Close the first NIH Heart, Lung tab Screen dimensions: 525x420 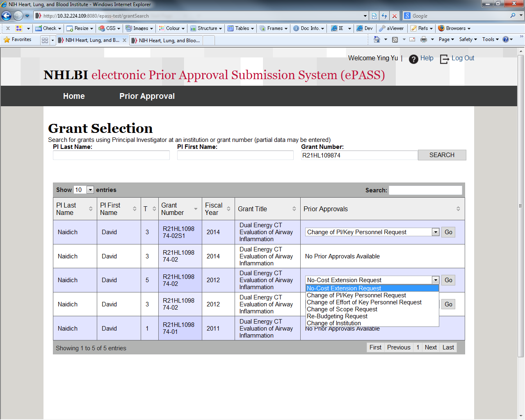click(124, 40)
